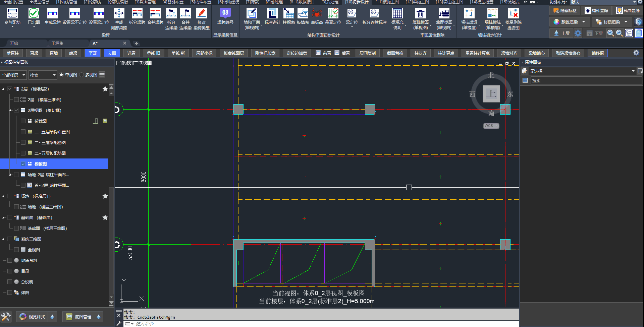Viewport: 644px width, 327px height.
Task: Toggle the 模板图 checkbox
Action: pyautogui.click(x=23, y=164)
